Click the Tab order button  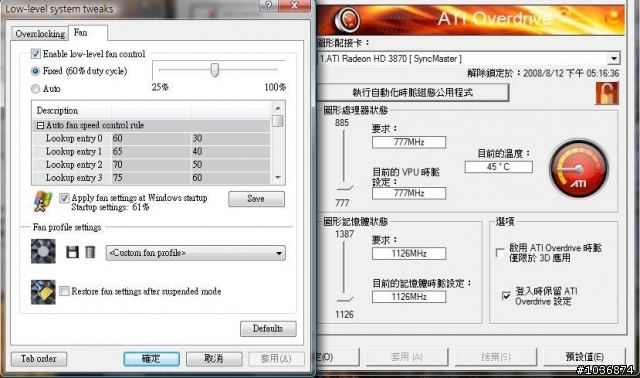(x=39, y=359)
